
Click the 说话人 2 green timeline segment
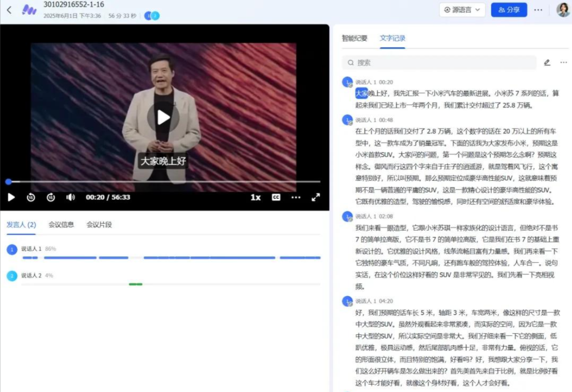coord(136,284)
